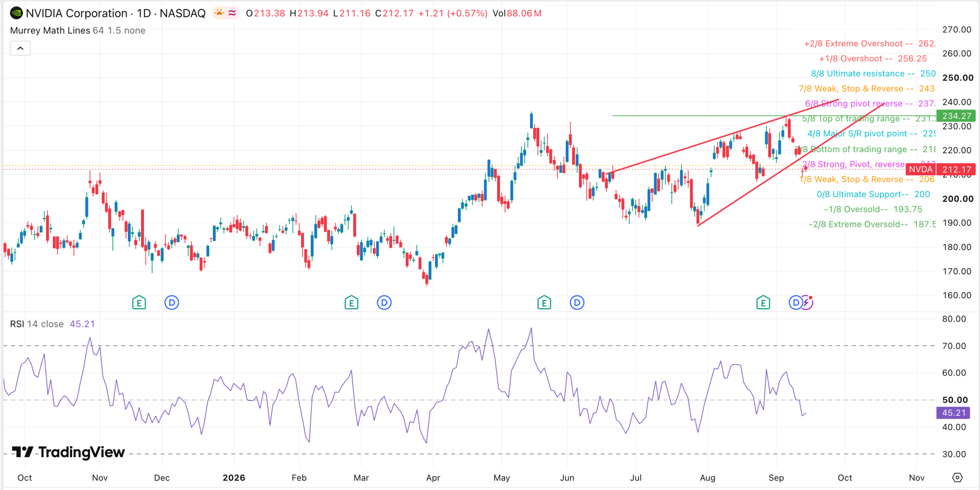980x490 pixels.
Task: Click the pink approximate-equals data icon
Action: point(232,13)
